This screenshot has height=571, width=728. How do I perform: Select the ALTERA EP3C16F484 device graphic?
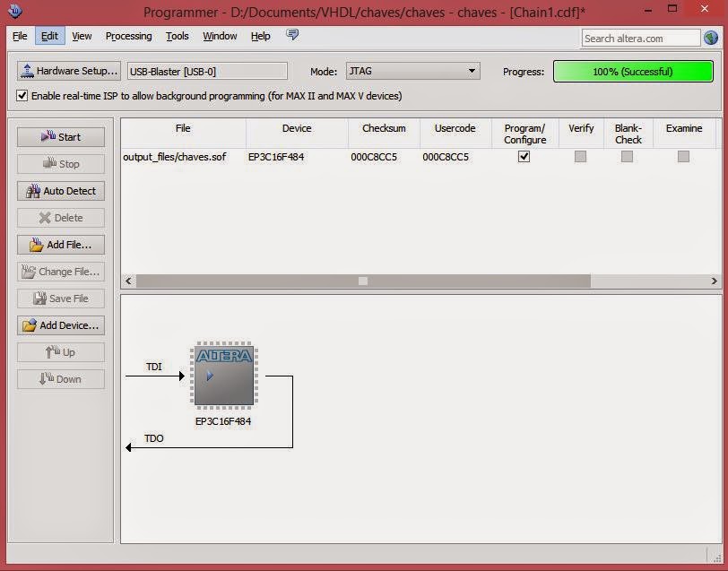pos(224,377)
